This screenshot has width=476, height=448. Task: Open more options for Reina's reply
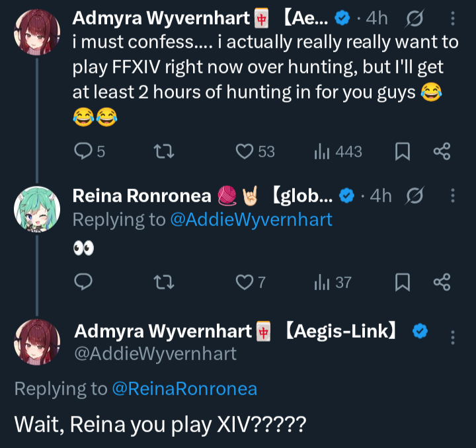pos(452,196)
